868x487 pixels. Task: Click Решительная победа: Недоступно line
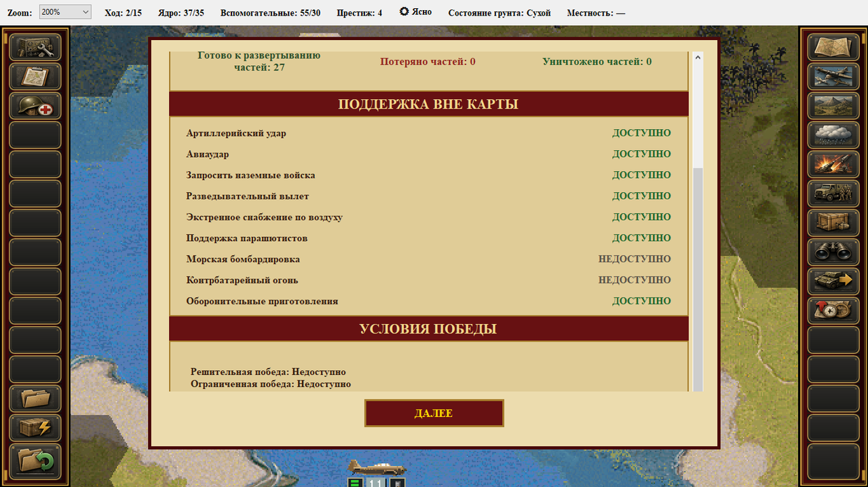point(268,372)
